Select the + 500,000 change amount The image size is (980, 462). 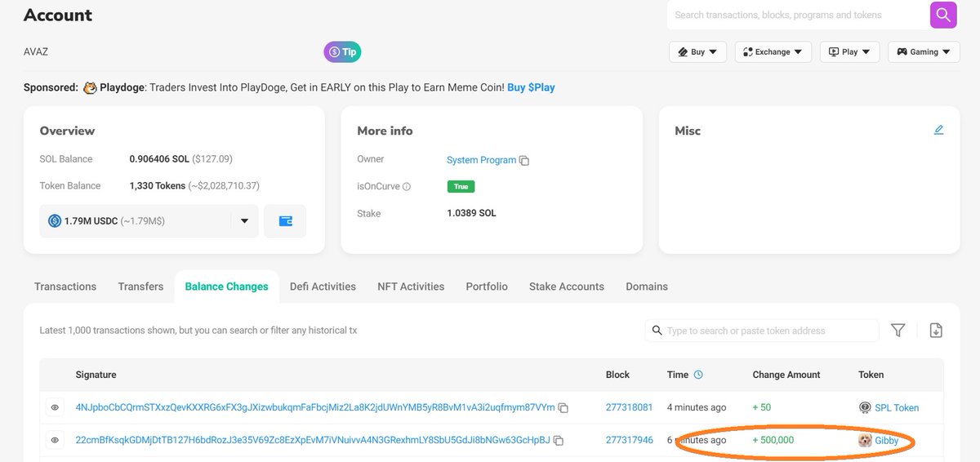point(773,440)
